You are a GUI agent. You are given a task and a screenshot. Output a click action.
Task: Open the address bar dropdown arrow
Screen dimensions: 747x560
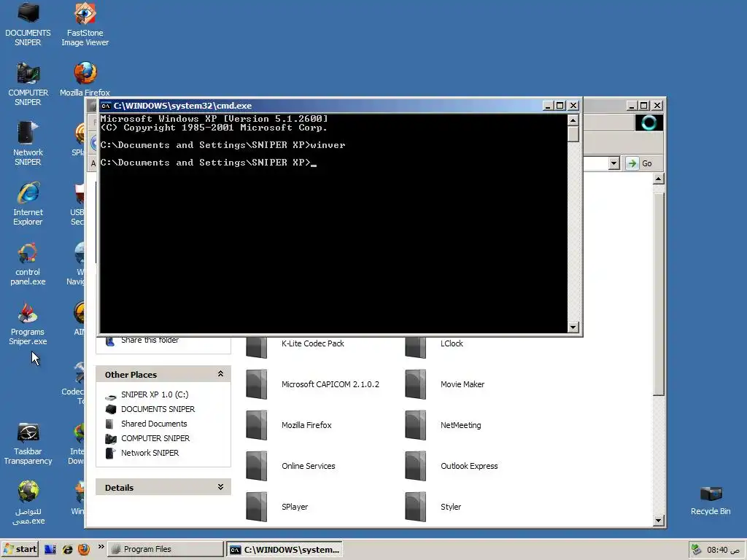pyautogui.click(x=614, y=163)
